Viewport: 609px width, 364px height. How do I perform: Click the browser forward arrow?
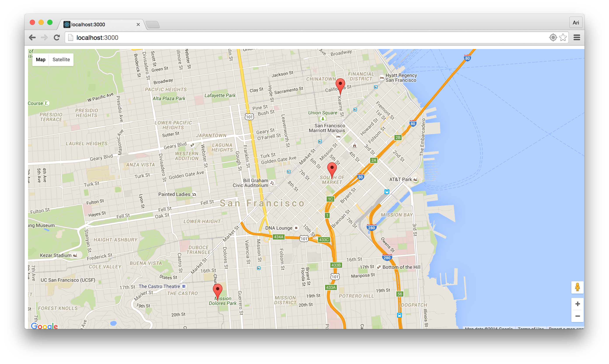coord(44,38)
